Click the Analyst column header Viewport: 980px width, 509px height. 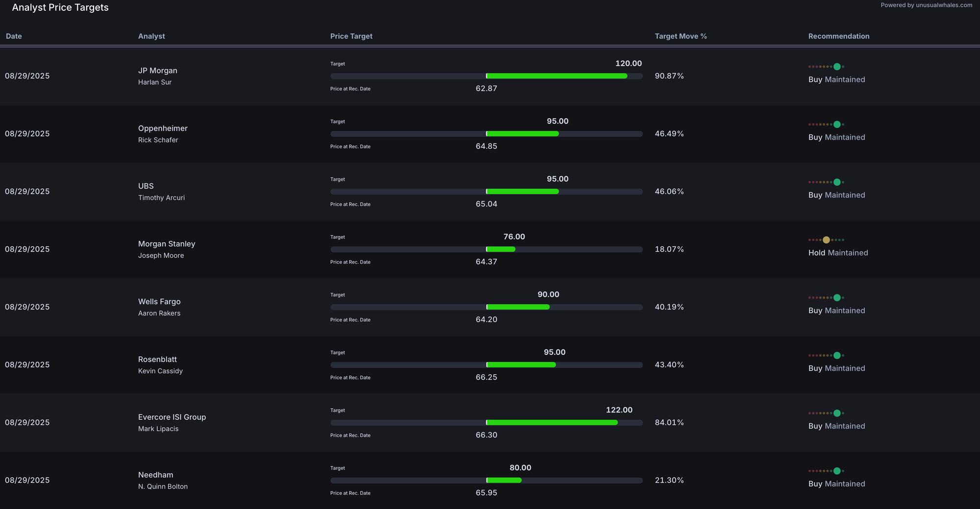(151, 36)
